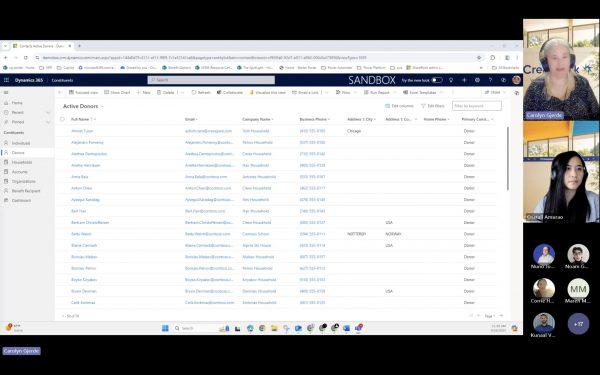Open the Anna Bala donor record
This screenshot has height=375, width=600.
(80, 177)
